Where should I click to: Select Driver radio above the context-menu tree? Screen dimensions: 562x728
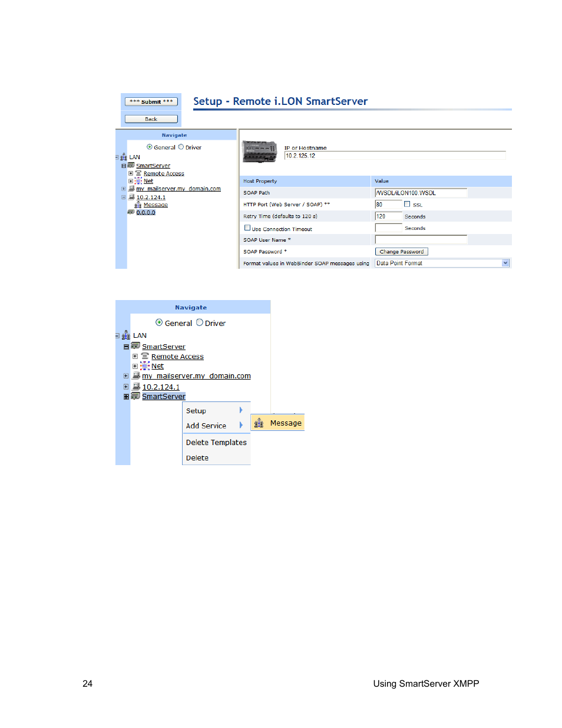click(200, 322)
